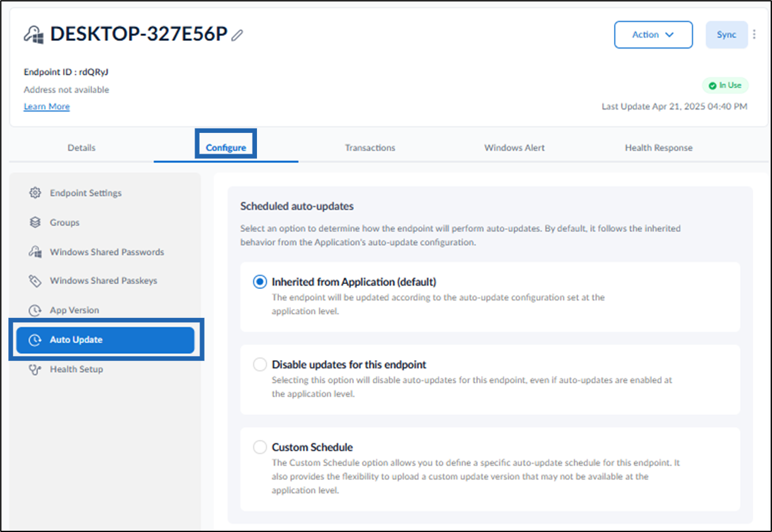Click the Windows Shared Passkeys tag icon

(35, 281)
